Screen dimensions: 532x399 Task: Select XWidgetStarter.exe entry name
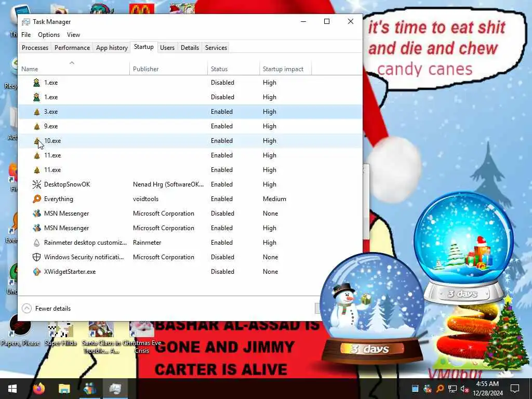point(70,272)
